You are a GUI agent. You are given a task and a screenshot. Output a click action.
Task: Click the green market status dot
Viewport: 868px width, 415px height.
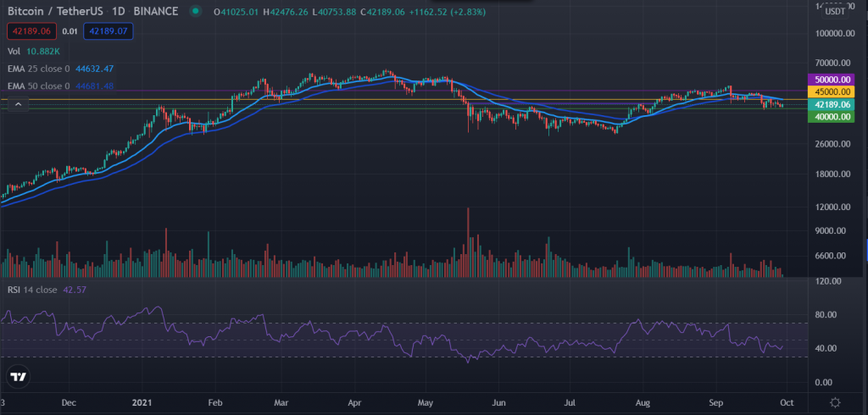[x=195, y=11]
